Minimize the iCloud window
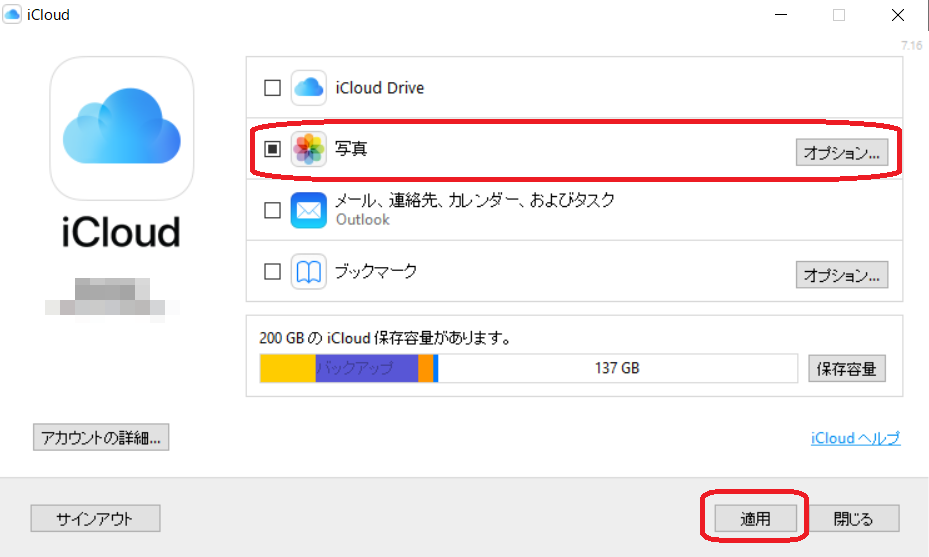 [x=781, y=15]
